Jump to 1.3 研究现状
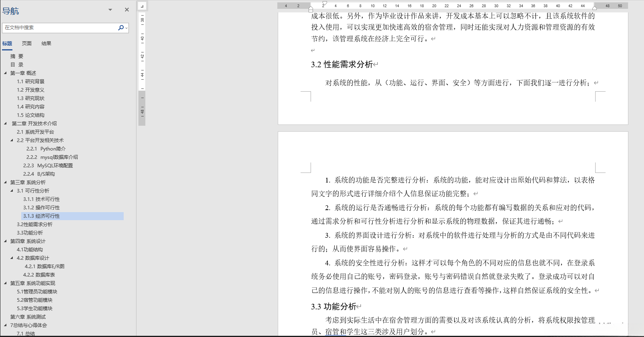Screen dimensions: 644x337 (30, 98)
